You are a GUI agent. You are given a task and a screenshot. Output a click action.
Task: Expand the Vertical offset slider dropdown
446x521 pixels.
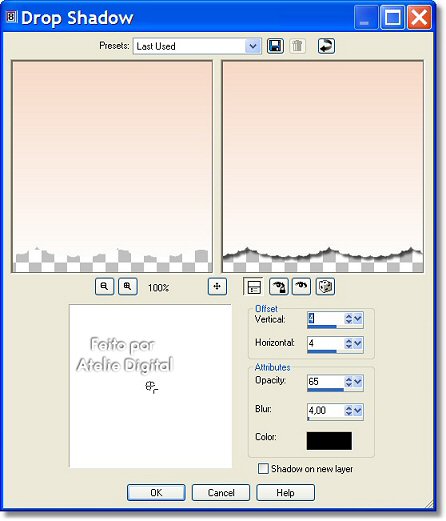click(358, 319)
